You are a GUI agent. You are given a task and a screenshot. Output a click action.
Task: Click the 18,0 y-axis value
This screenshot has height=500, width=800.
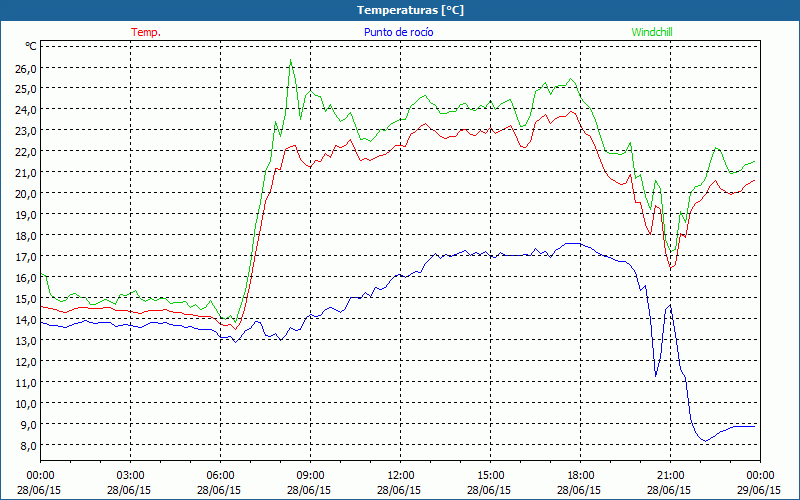[x=26, y=236]
